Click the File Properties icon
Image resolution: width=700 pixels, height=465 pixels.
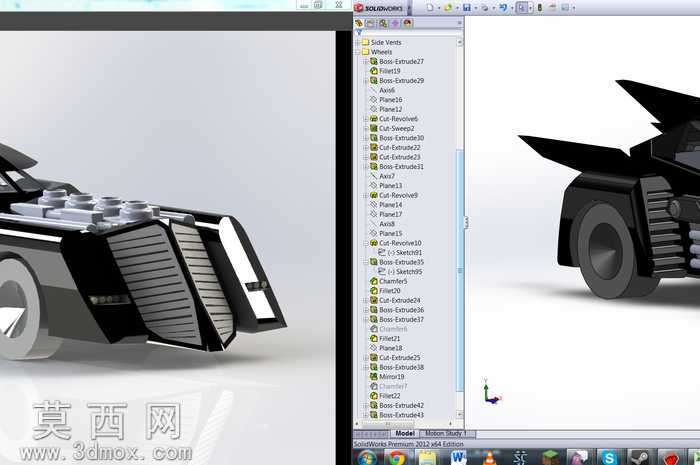[552, 8]
